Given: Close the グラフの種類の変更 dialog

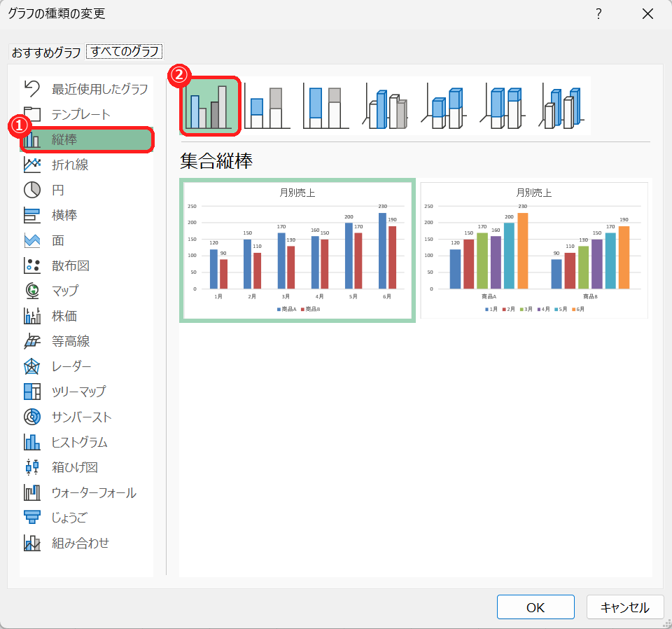Looking at the screenshot, I should 647,14.
